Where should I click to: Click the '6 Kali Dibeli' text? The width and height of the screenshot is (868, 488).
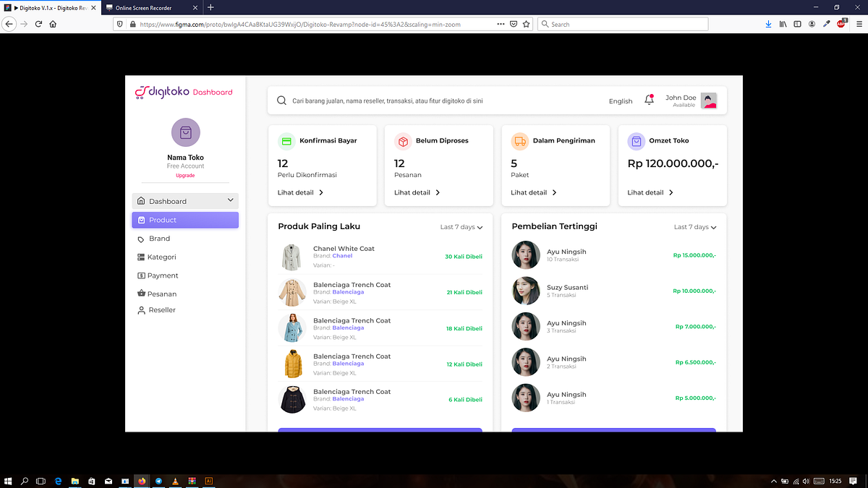pos(465,400)
